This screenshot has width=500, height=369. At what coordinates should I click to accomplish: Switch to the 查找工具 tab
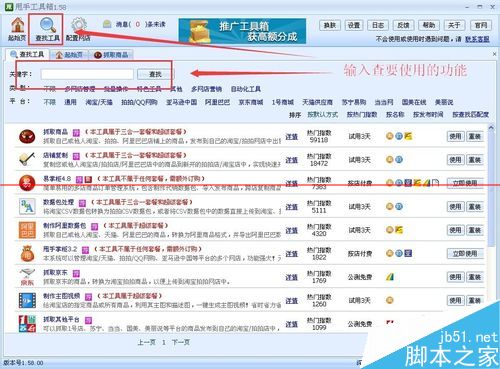coord(27,54)
